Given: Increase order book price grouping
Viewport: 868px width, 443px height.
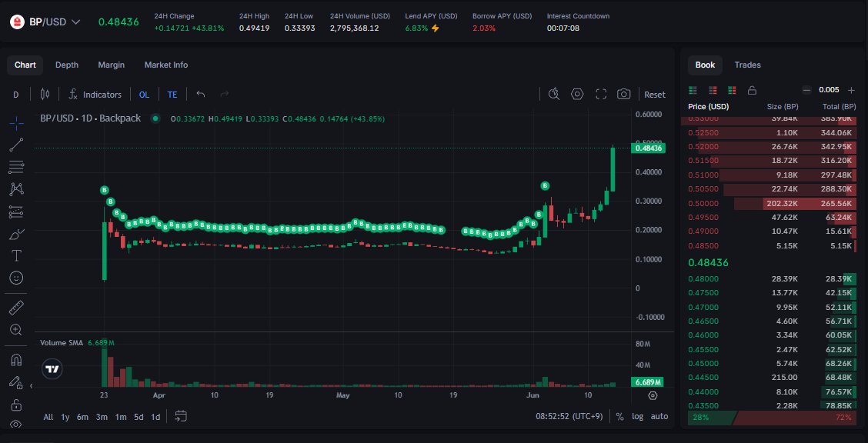Looking at the screenshot, I should tap(851, 90).
